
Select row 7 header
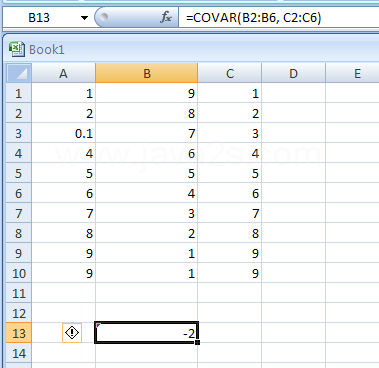19,213
